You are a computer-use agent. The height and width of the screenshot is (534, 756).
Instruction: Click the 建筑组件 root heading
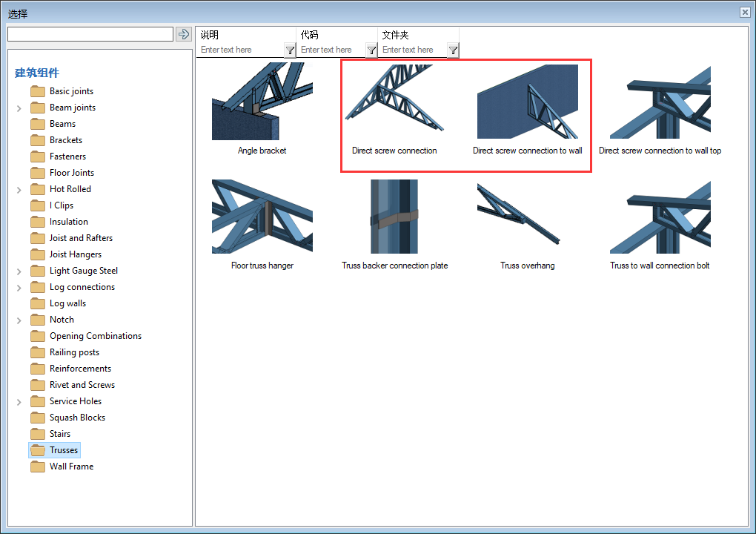[37, 73]
